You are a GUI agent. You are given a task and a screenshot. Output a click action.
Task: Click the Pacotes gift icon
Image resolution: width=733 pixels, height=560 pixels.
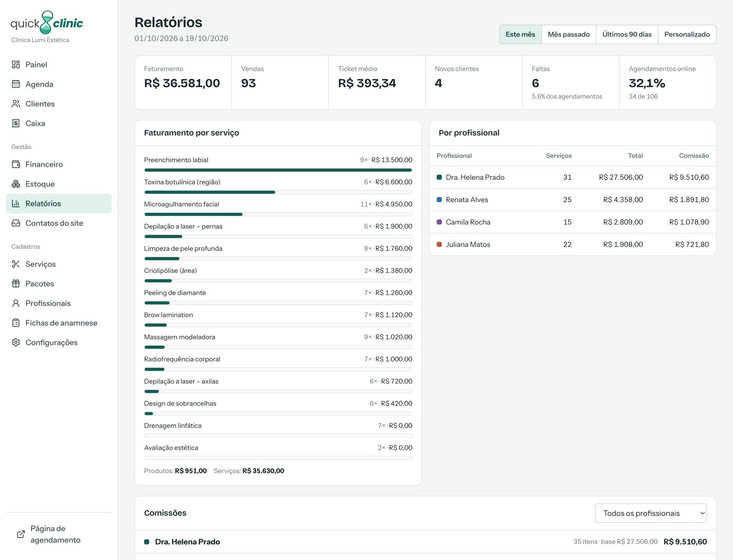coord(16,283)
